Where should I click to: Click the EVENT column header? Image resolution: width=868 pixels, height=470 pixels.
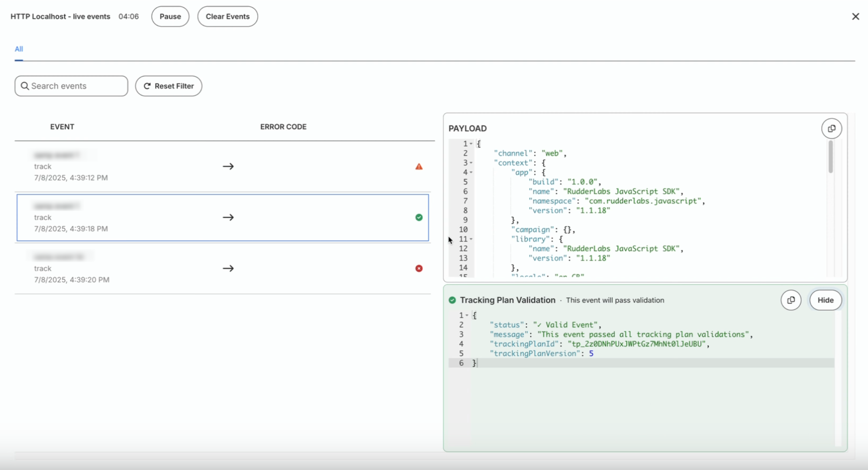[62, 126]
